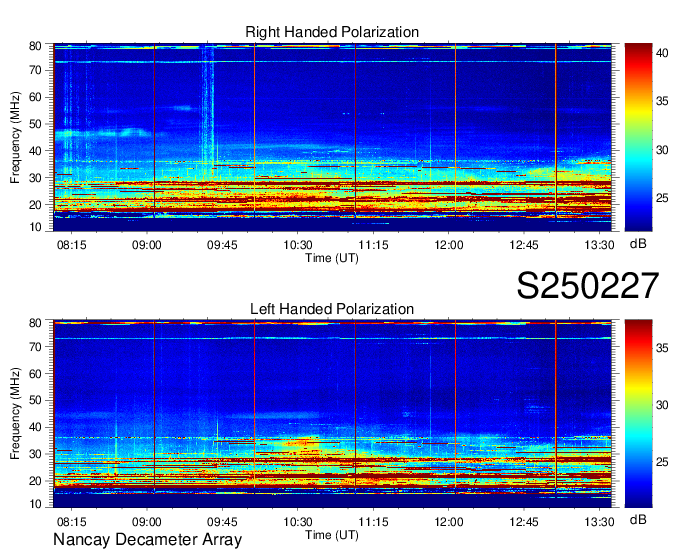680x552 pixels.
Task: Click Time (UT) label under Right Handed plot
Action: [332, 258]
